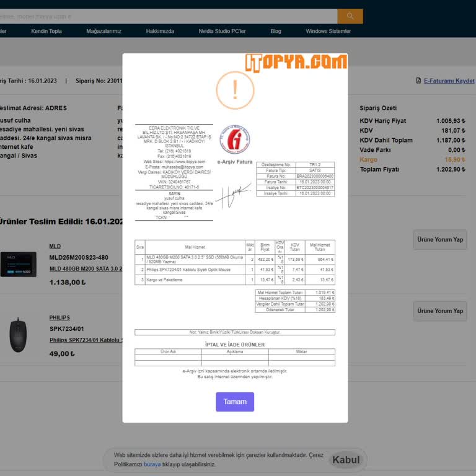Click the SPK7234/01 model code text

pos(66,328)
